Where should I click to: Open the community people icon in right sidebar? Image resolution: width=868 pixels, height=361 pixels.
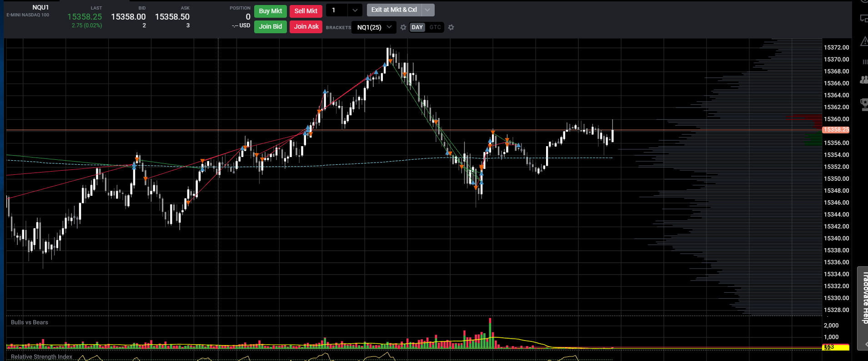point(864,80)
